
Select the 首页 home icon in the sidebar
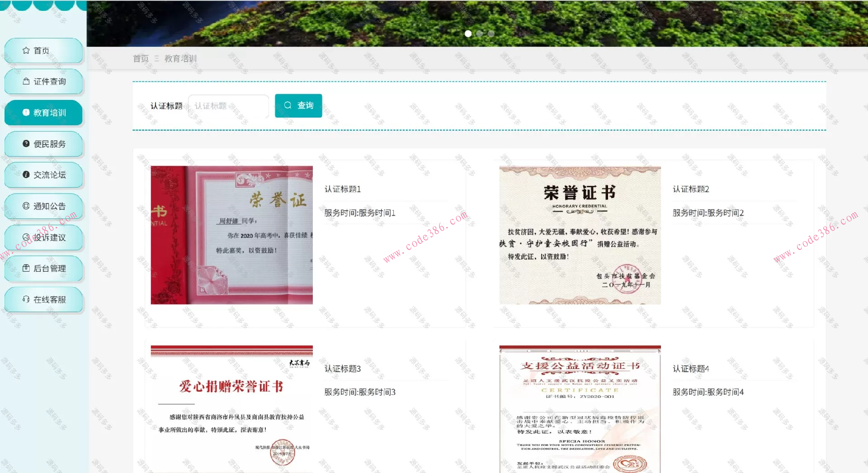(x=26, y=50)
